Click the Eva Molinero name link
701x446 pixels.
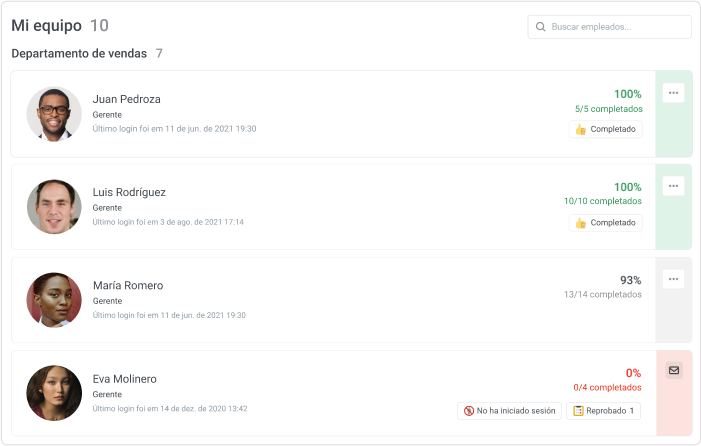(125, 379)
